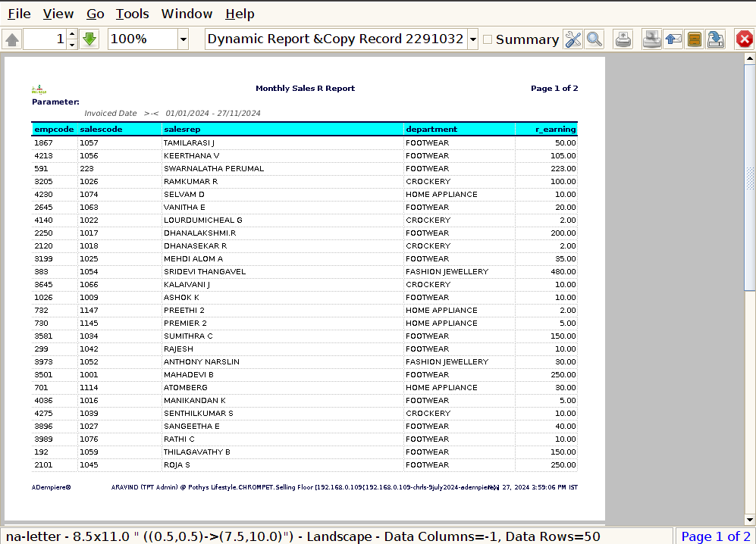Close the report viewer with red X
756x544 pixels.
[745, 39]
